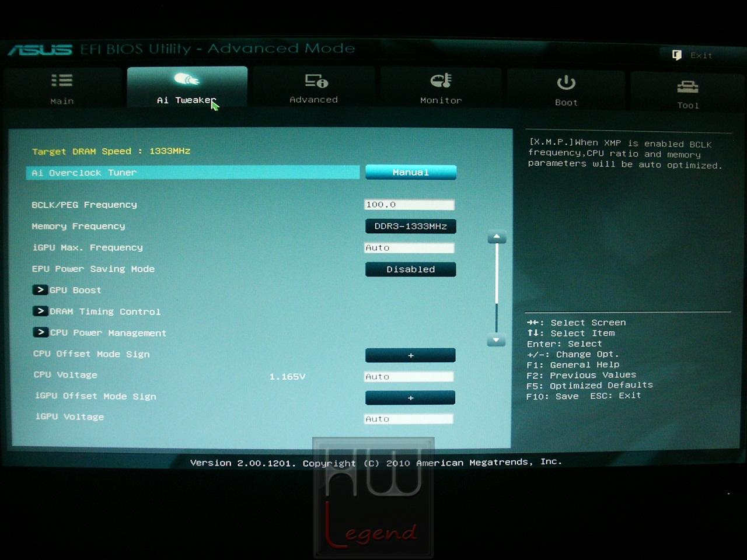Click the vertical scrollbar thumb
This screenshot has height=560, width=747.
(x=497, y=274)
